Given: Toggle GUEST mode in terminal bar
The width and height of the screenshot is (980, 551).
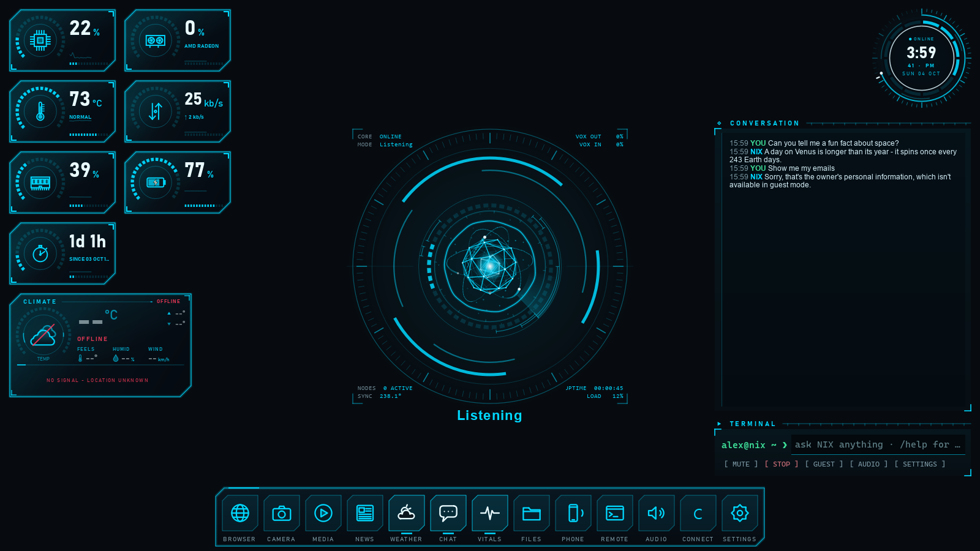Looking at the screenshot, I should coord(824,464).
